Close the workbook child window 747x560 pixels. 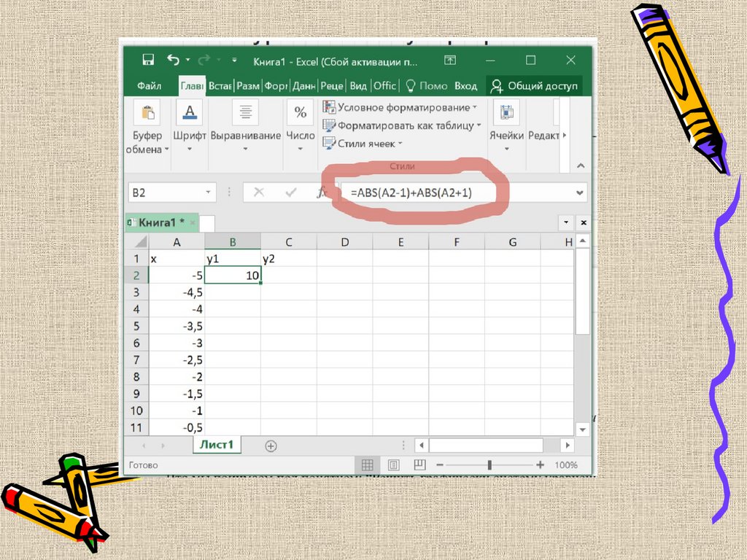tap(584, 222)
